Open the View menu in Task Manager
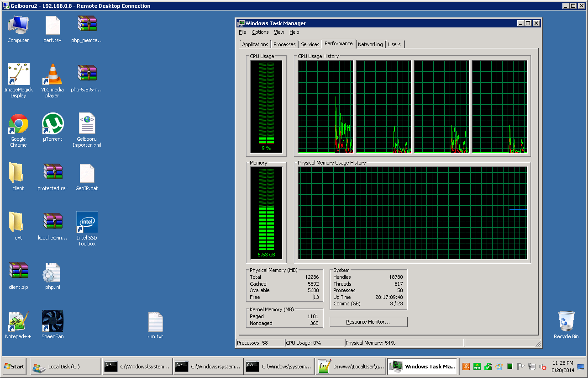Viewport: 588px width, 378px height. coord(279,32)
